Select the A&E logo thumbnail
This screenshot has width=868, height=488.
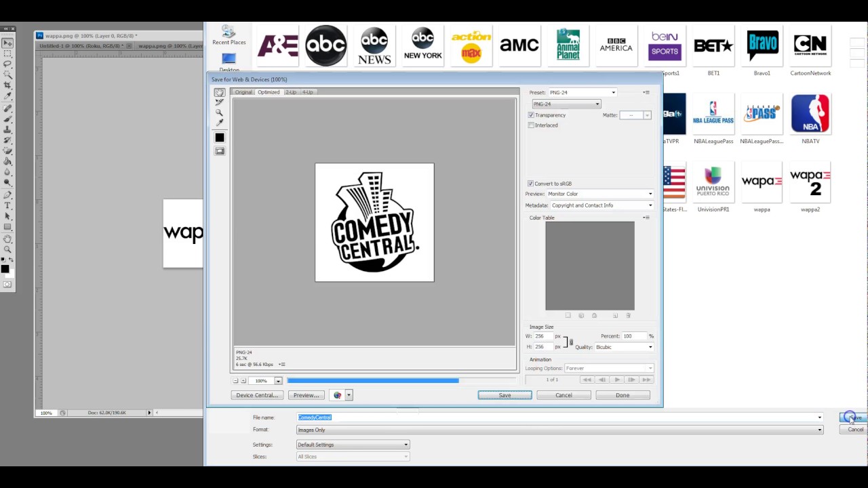[277, 45]
